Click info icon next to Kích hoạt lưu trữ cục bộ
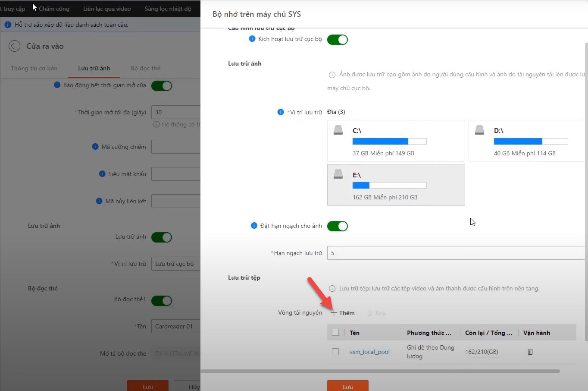Image resolution: width=588 pixels, height=391 pixels. click(252, 39)
